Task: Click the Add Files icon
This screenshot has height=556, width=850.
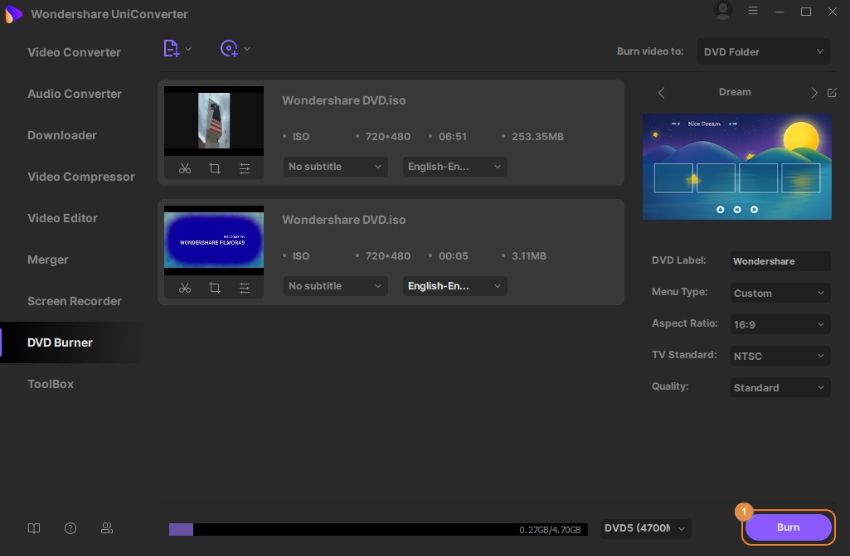Action: [171, 49]
